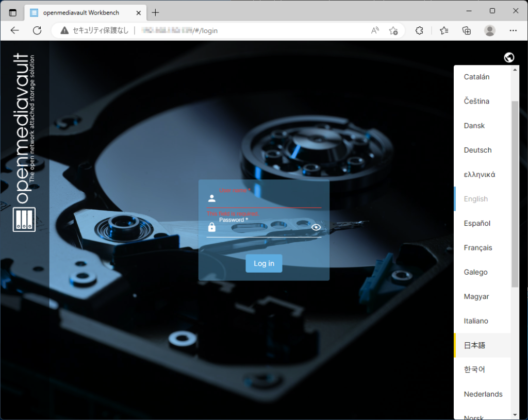Open the Edge extensions puzzle icon
This screenshot has width=528, height=420.
(x=419, y=30)
